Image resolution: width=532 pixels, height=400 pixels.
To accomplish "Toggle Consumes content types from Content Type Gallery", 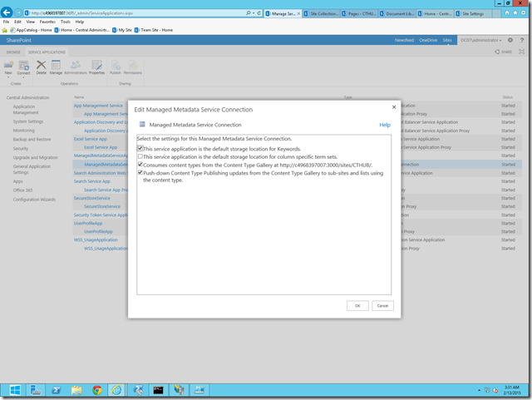I will click(x=140, y=165).
